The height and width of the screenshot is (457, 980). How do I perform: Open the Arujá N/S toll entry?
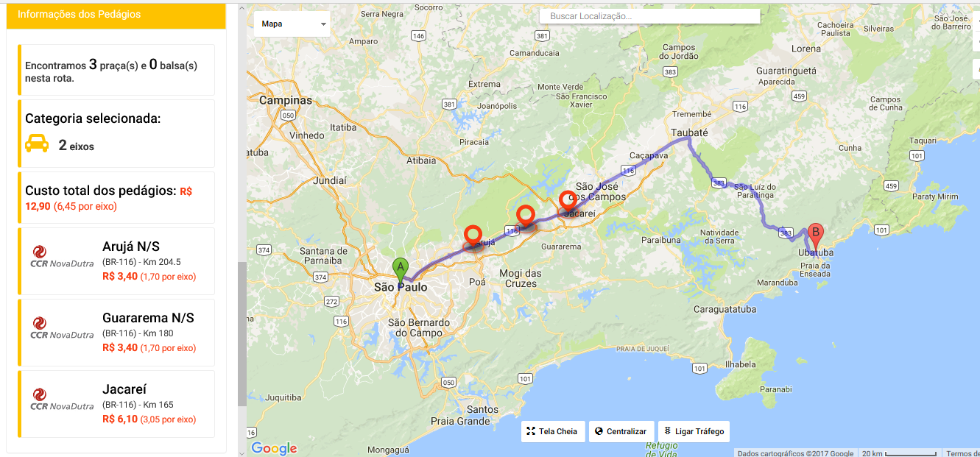(116, 261)
